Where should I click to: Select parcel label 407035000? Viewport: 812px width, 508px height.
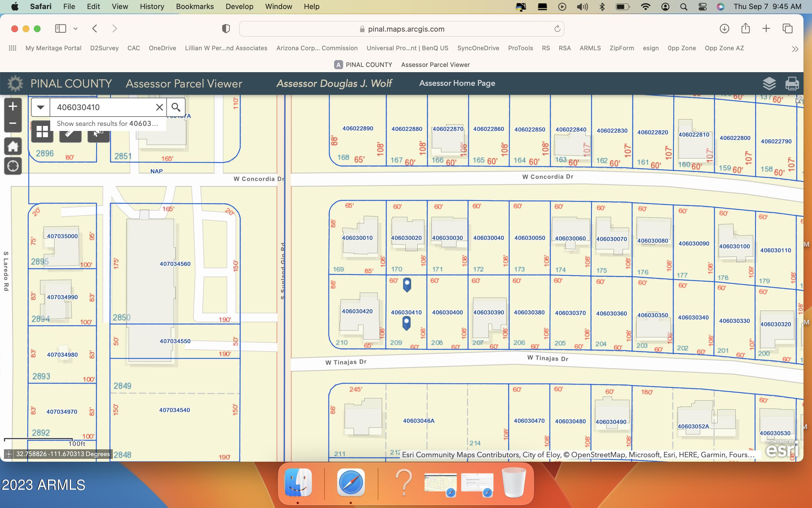point(62,236)
